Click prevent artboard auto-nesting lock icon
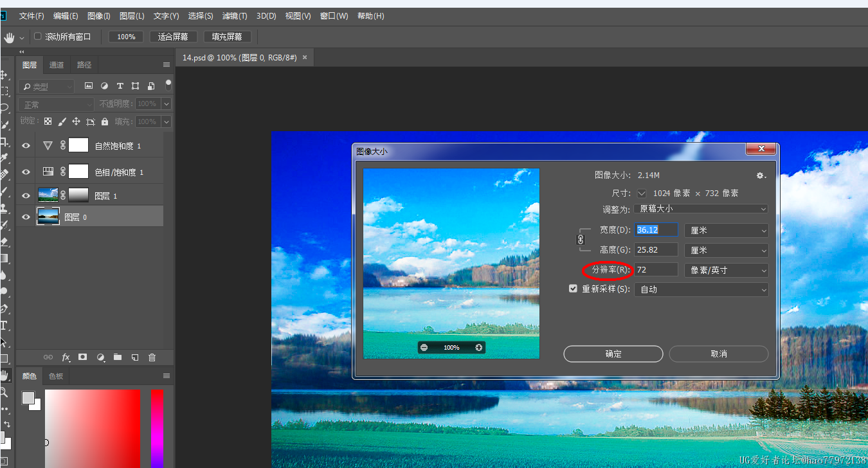The image size is (868, 468). (91, 122)
